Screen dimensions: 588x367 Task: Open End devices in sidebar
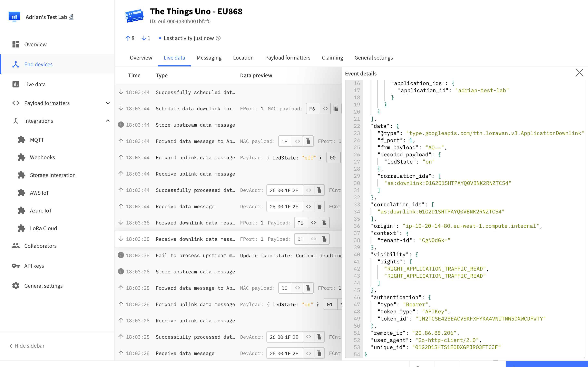click(x=38, y=64)
